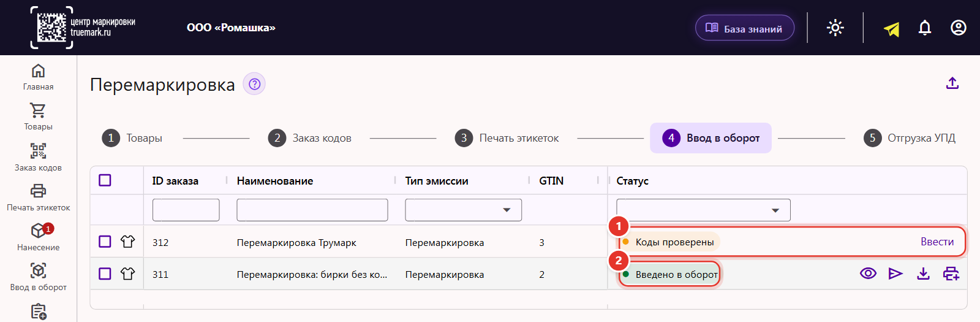
Task: Download codes for order 311
Action: click(x=923, y=274)
